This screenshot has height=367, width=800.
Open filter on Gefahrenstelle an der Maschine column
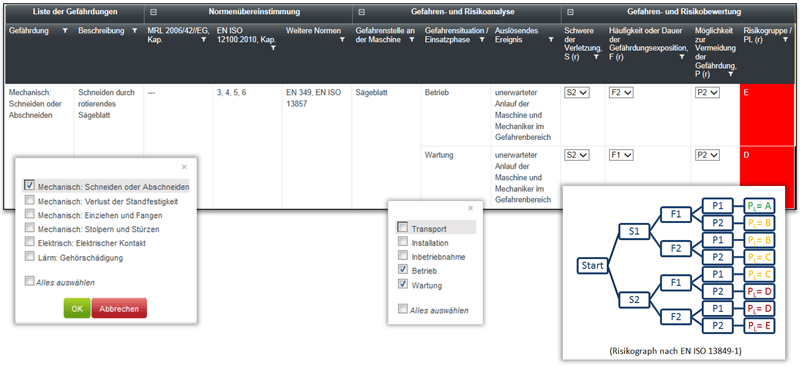[x=412, y=39]
